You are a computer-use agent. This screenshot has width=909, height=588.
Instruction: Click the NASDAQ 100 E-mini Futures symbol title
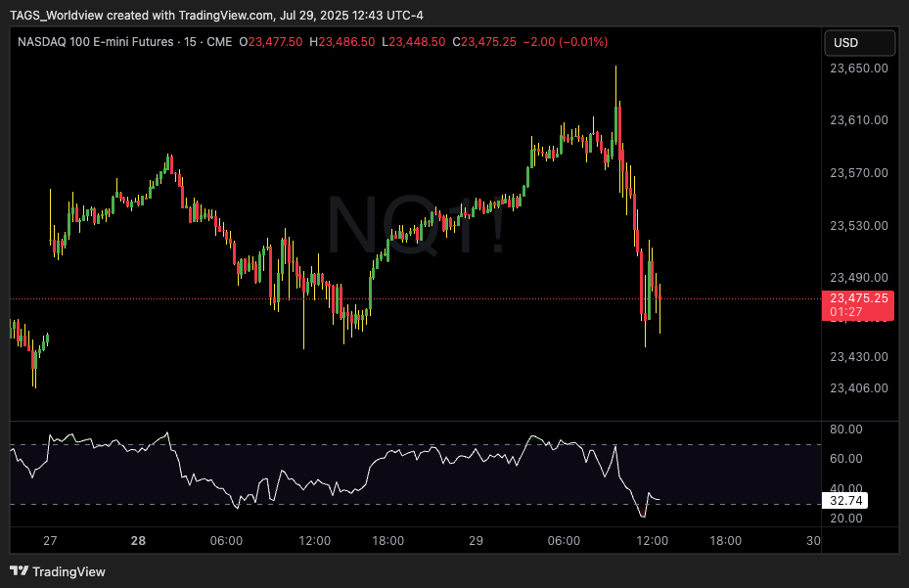tap(95, 42)
